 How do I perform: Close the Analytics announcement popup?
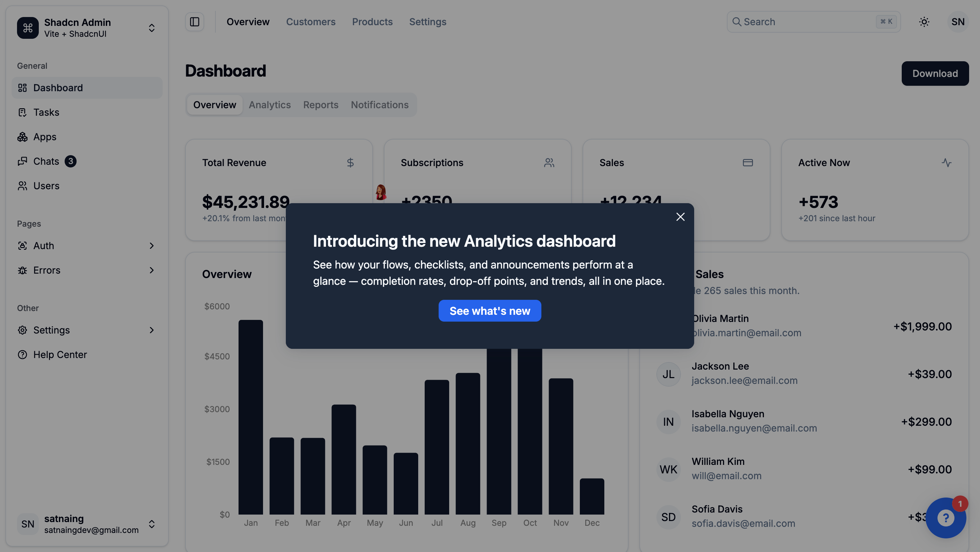pyautogui.click(x=680, y=217)
